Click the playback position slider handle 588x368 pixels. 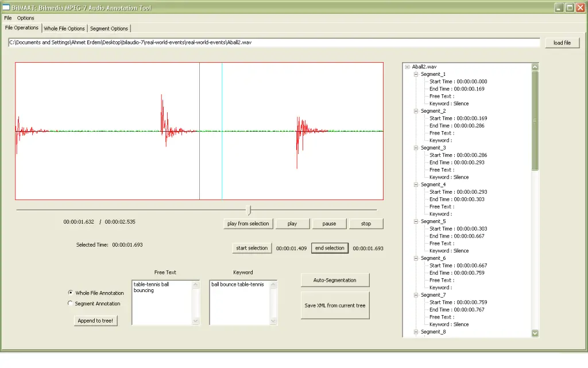click(x=248, y=210)
